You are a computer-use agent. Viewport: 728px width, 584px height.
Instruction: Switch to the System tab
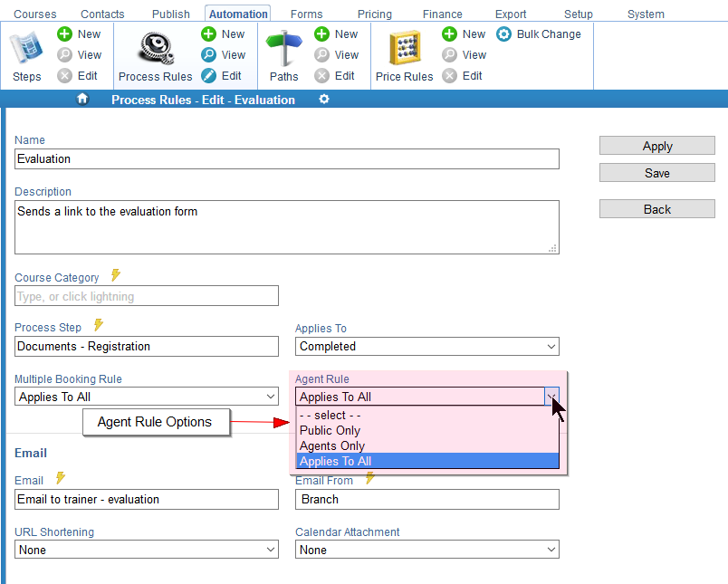click(646, 14)
